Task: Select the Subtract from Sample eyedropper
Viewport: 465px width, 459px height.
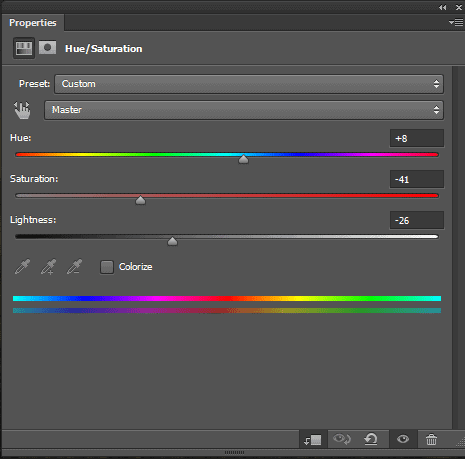Action: coord(74,267)
